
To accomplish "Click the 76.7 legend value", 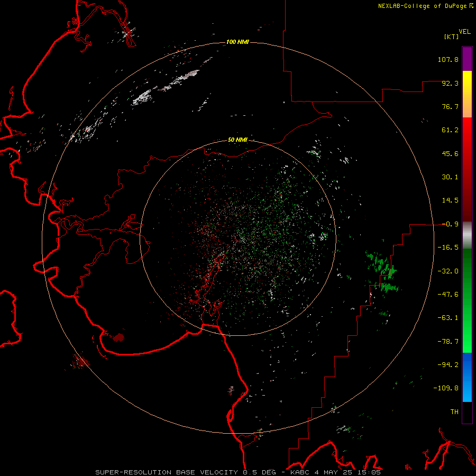I will pos(450,106).
